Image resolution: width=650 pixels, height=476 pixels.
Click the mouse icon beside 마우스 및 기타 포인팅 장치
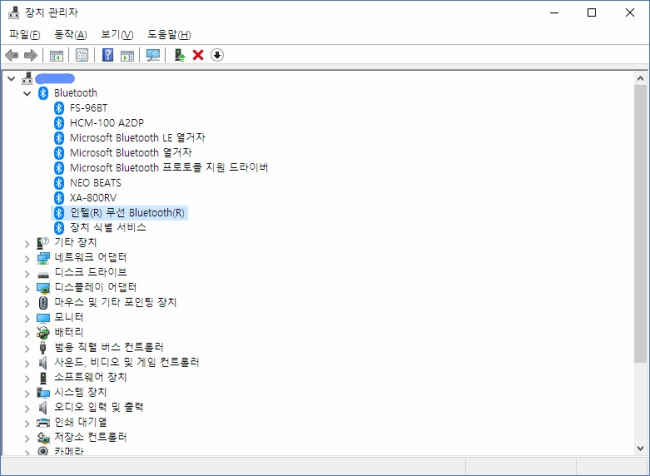point(43,302)
